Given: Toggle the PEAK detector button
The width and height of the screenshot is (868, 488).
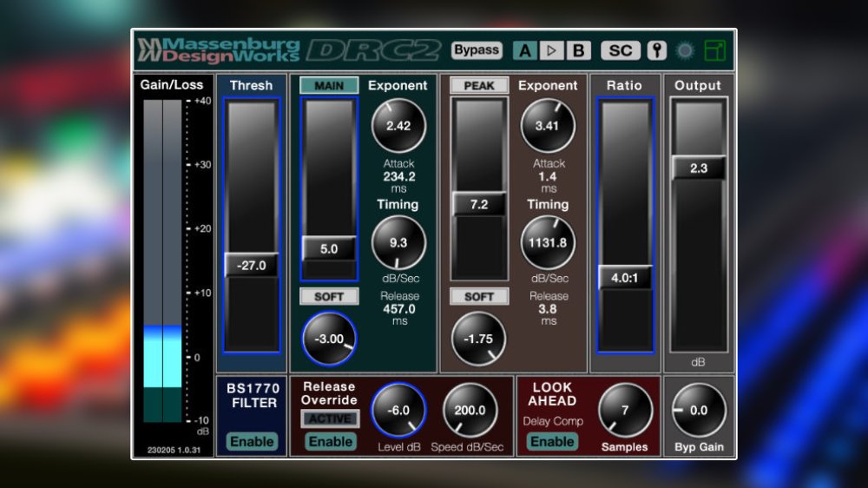Looking at the screenshot, I should pos(479,85).
